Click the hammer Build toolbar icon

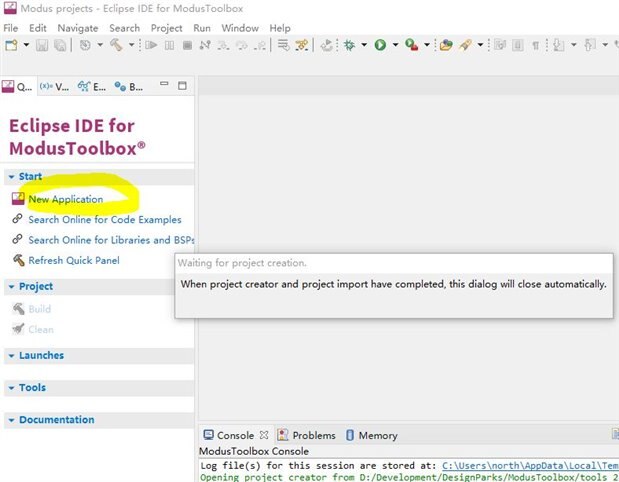coord(116,45)
